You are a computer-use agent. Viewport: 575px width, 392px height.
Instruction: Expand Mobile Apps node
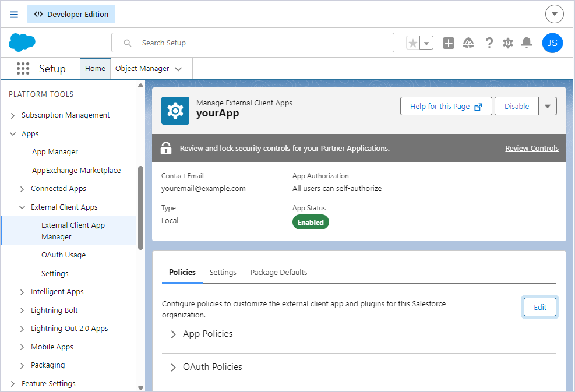pyautogui.click(x=22, y=347)
